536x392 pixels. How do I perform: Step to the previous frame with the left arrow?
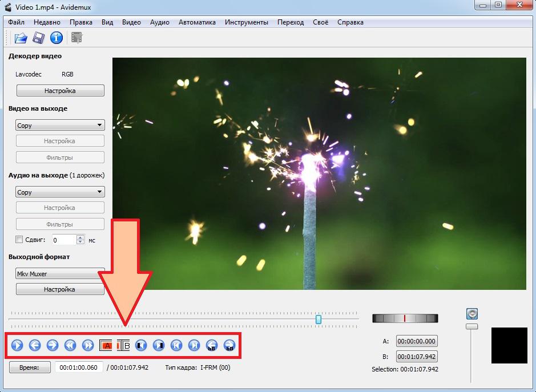click(35, 345)
